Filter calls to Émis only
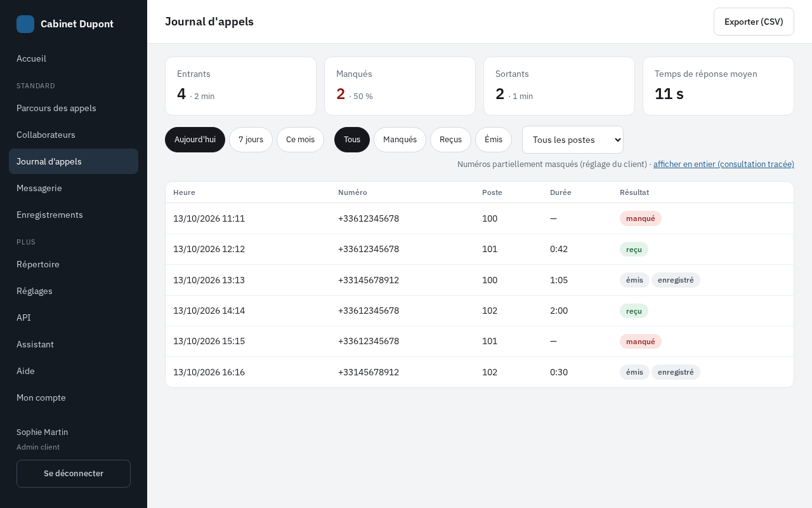The width and height of the screenshot is (812, 508). (494, 140)
